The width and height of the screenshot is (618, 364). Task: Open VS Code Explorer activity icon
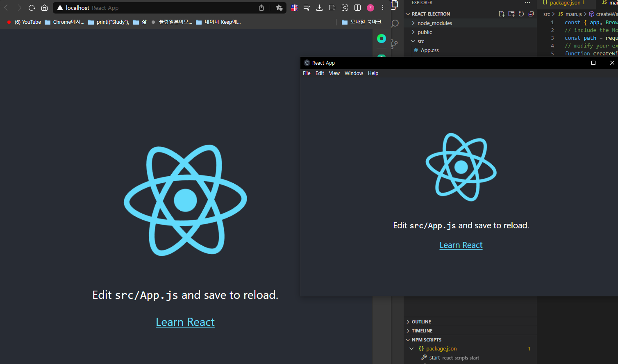[x=395, y=5]
